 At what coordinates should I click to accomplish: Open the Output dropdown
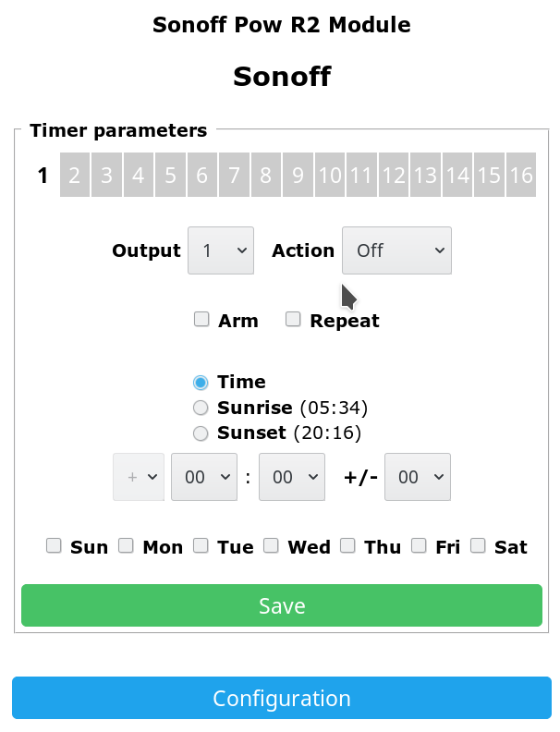click(221, 250)
